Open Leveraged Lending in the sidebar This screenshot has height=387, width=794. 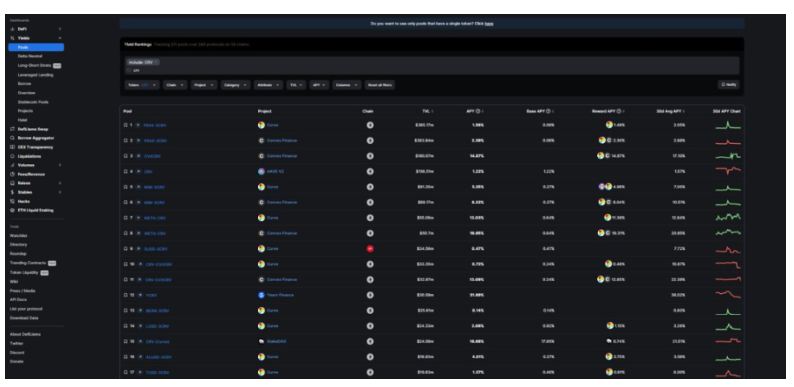35,74
